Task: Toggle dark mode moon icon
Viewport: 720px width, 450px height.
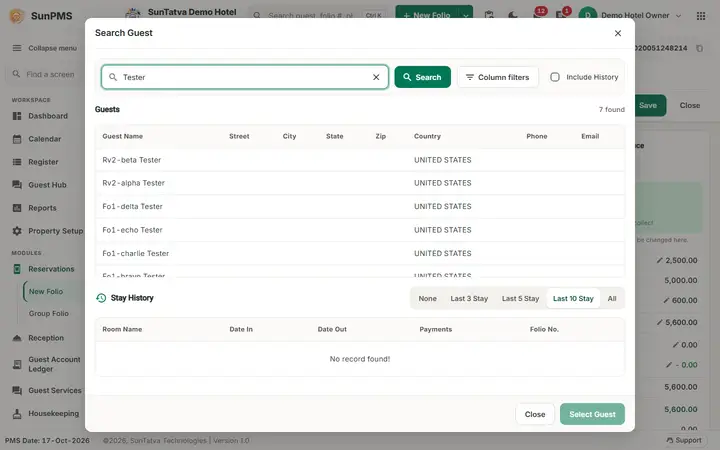Action: (x=513, y=16)
